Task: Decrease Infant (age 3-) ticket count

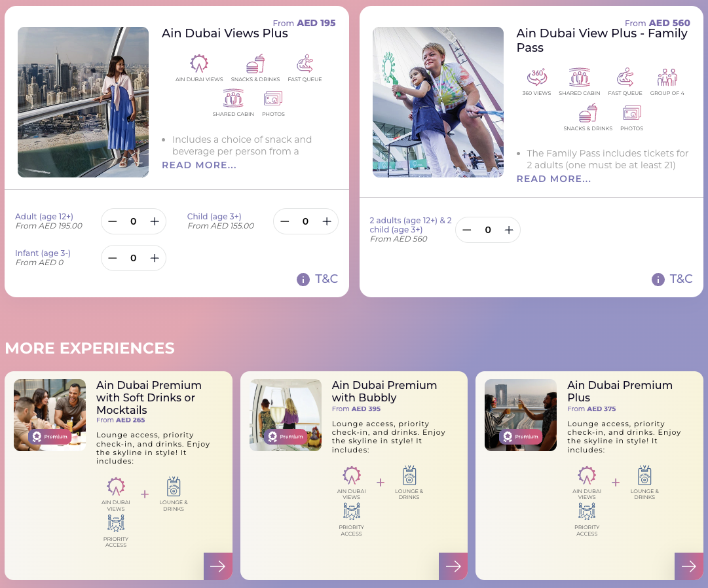Action: [x=113, y=258]
